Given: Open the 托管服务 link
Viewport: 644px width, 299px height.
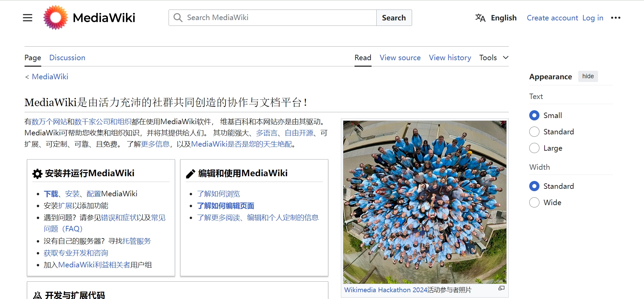Looking at the screenshot, I should tap(137, 241).
